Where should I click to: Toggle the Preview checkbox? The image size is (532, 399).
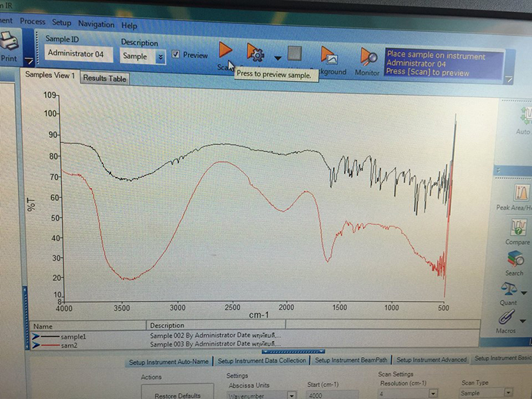pos(175,55)
